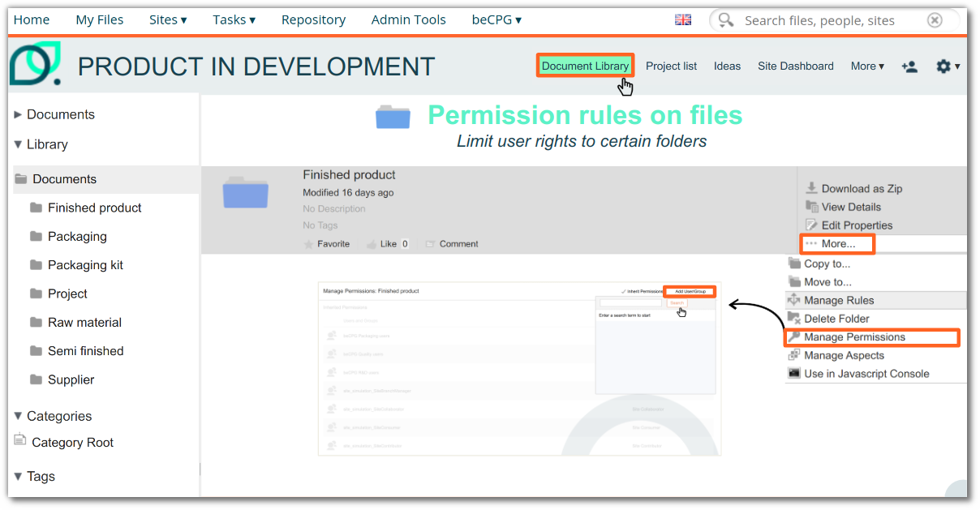Image resolution: width=980 pixels, height=510 pixels.
Task: Select Use in Javascript Console entry
Action: click(x=866, y=374)
